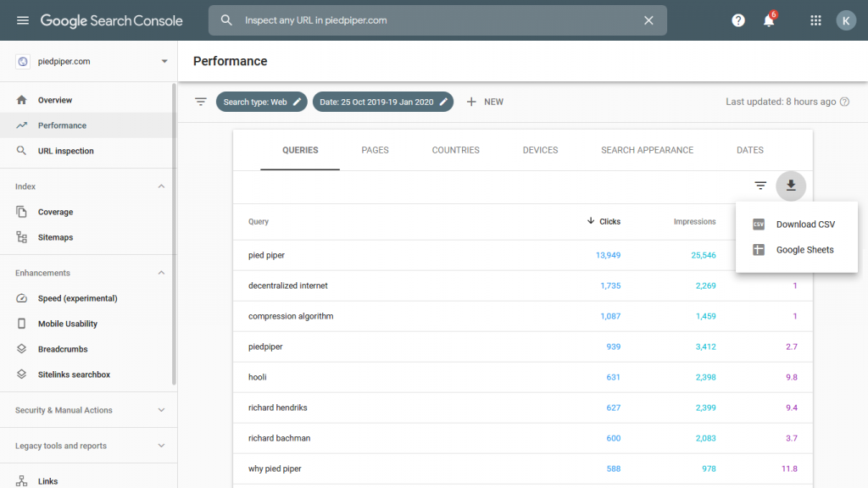Switch to the Search Appearance tab

pos(647,150)
